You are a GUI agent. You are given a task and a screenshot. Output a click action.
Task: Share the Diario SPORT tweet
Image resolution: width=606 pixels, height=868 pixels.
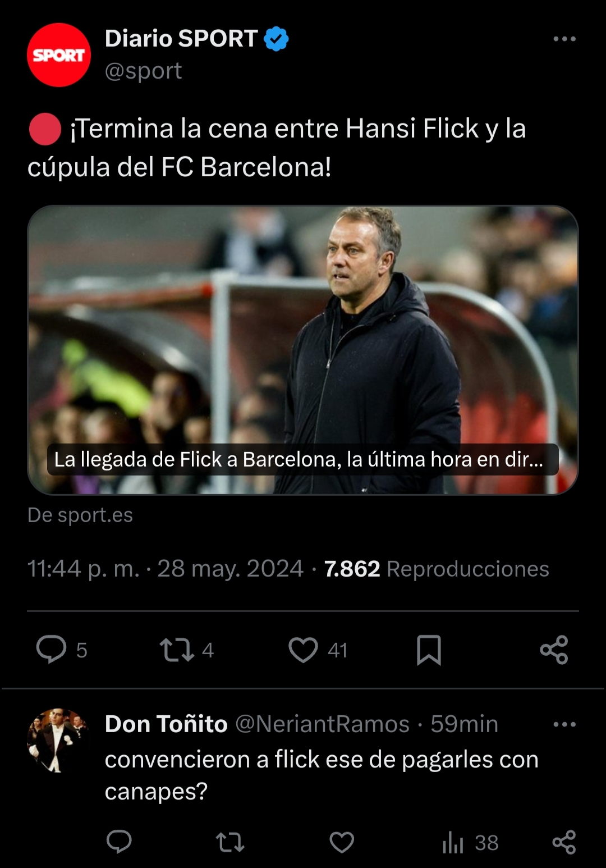point(554,650)
